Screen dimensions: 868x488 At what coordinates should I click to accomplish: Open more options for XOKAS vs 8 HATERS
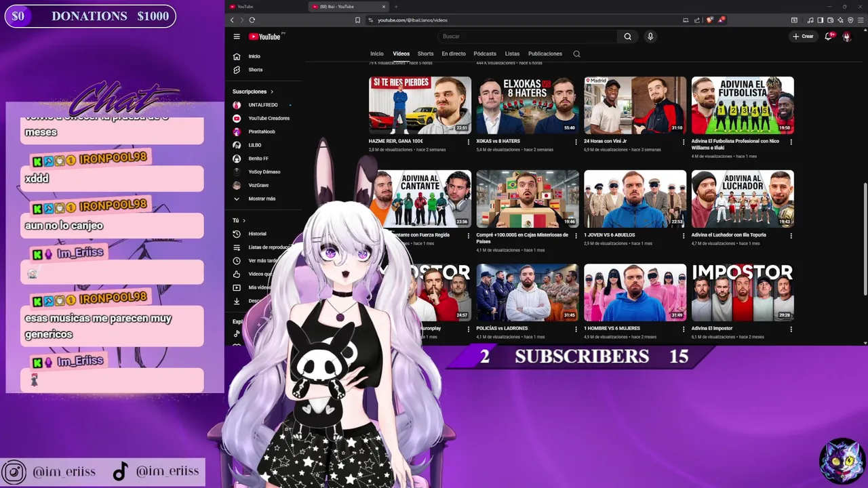[576, 142]
